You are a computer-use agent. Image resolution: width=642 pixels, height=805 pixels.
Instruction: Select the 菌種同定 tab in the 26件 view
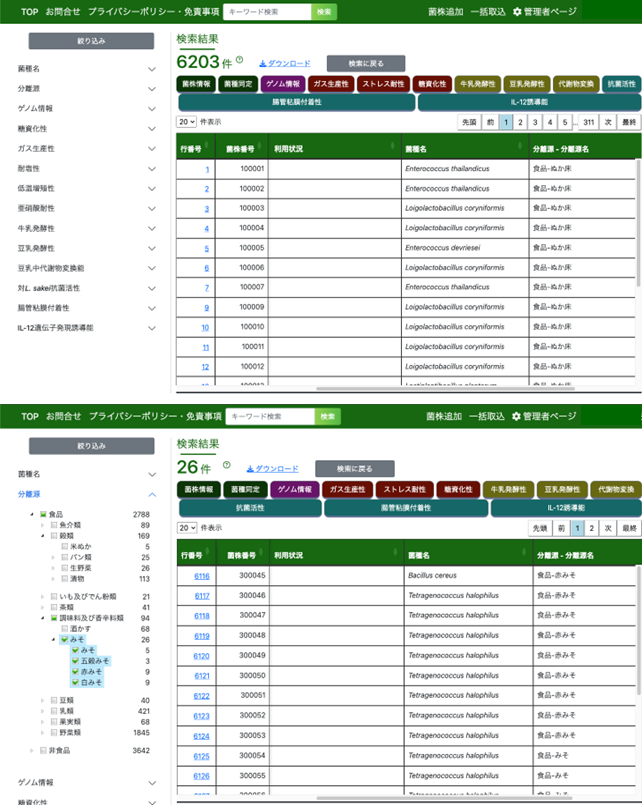pos(245,490)
